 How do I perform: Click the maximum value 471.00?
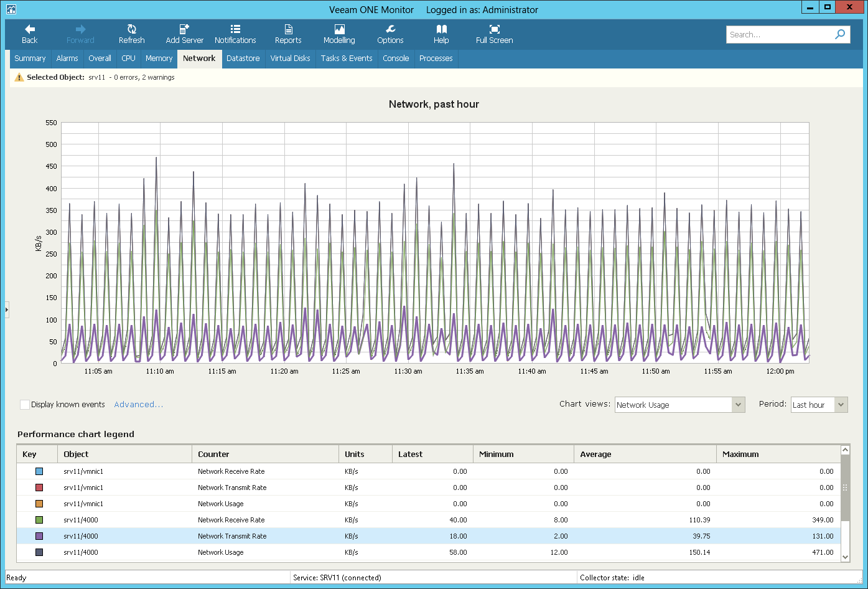(x=823, y=552)
